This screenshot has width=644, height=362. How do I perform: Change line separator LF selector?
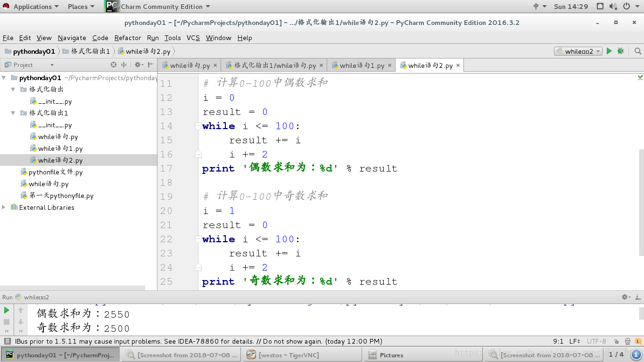(575, 341)
